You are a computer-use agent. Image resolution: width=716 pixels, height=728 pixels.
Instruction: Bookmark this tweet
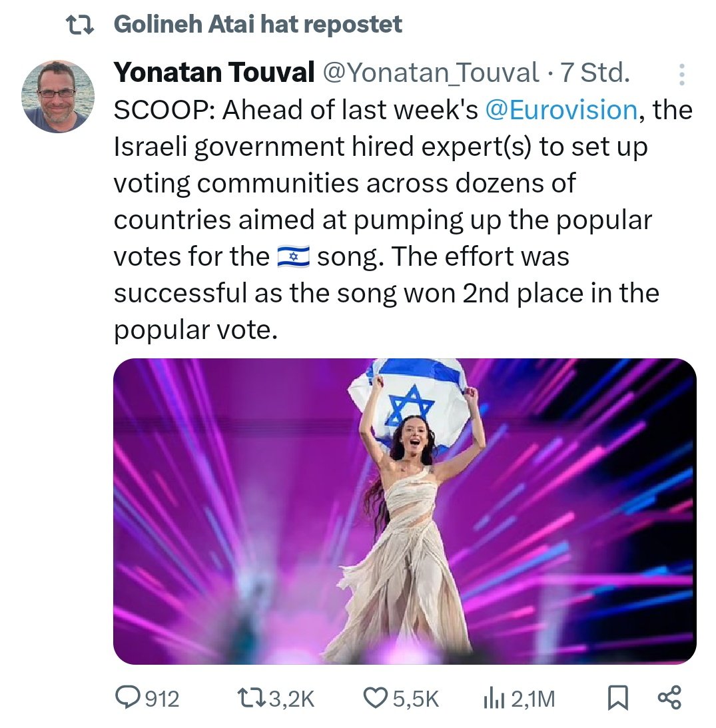(617, 698)
